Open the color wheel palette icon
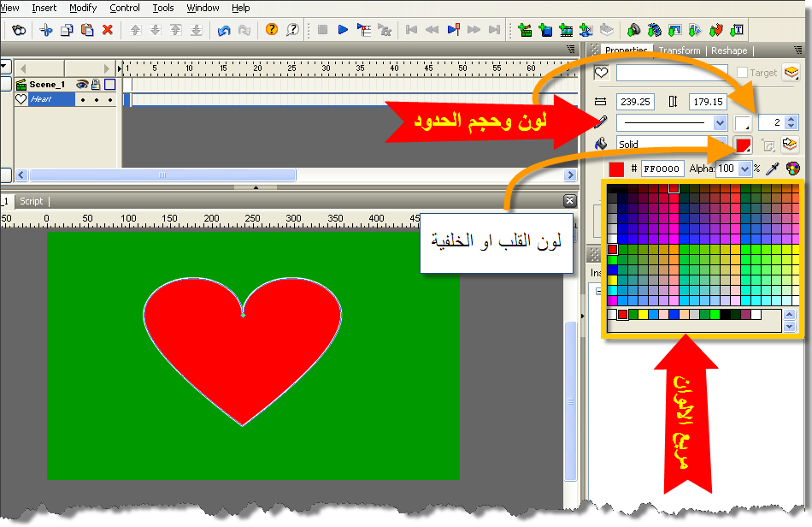The width and height of the screenshot is (812, 527). [x=793, y=169]
